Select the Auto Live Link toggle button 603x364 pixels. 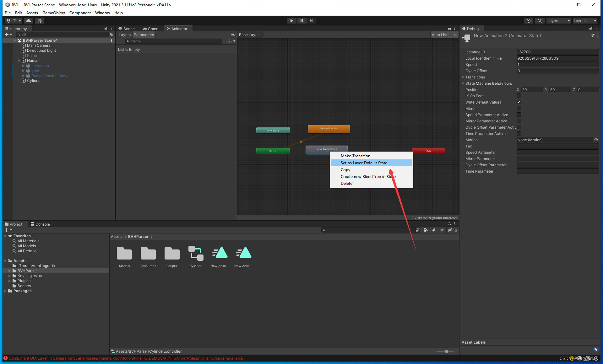[444, 35]
